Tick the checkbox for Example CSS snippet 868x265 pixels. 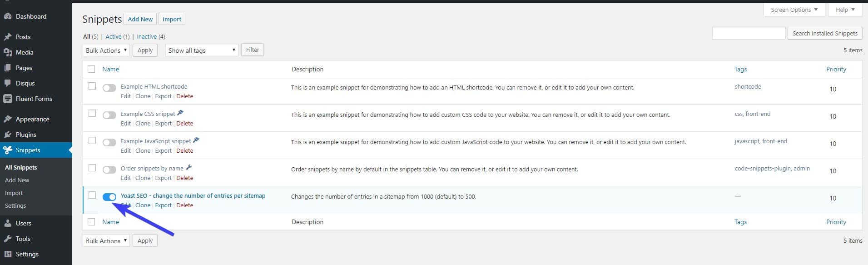point(92,113)
